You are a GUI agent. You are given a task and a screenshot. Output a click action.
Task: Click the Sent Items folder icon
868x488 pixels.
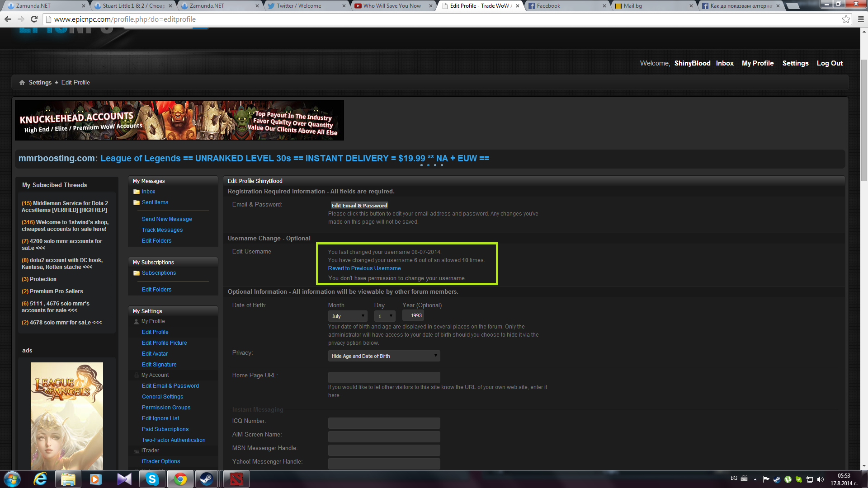coord(136,202)
